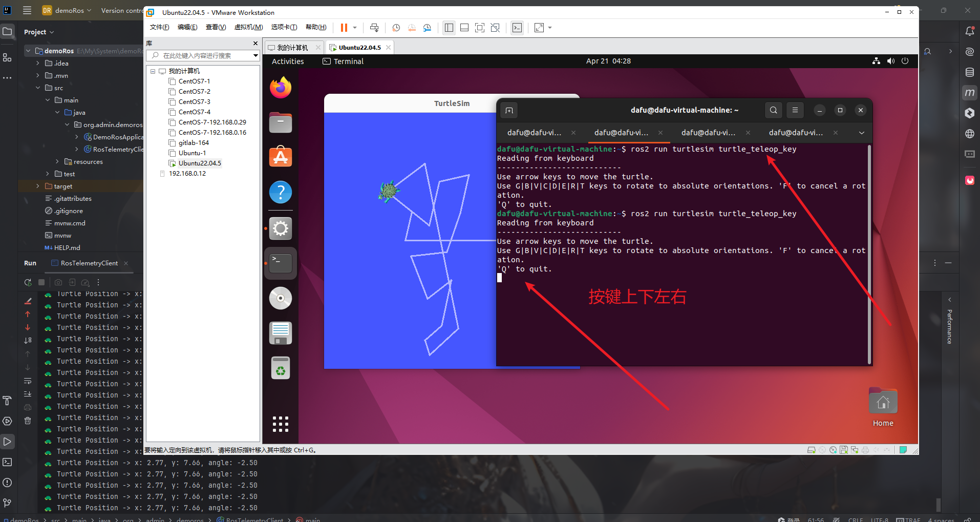Open the library search dropdown arrow
The width and height of the screenshot is (980, 522).
pyautogui.click(x=255, y=55)
